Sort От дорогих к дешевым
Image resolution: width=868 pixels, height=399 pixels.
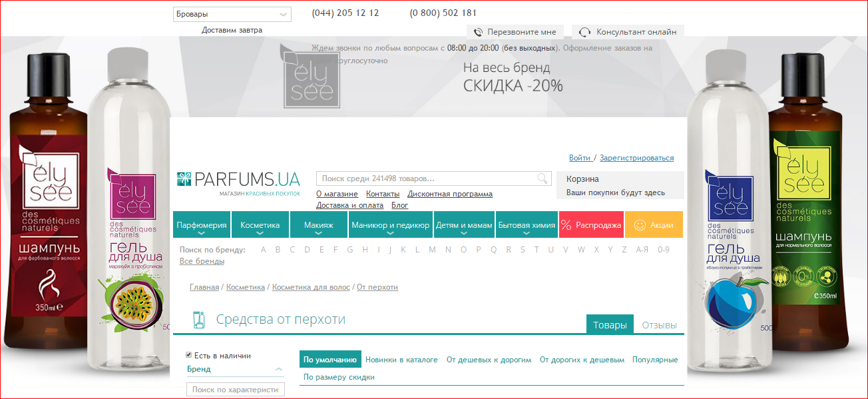pos(582,360)
